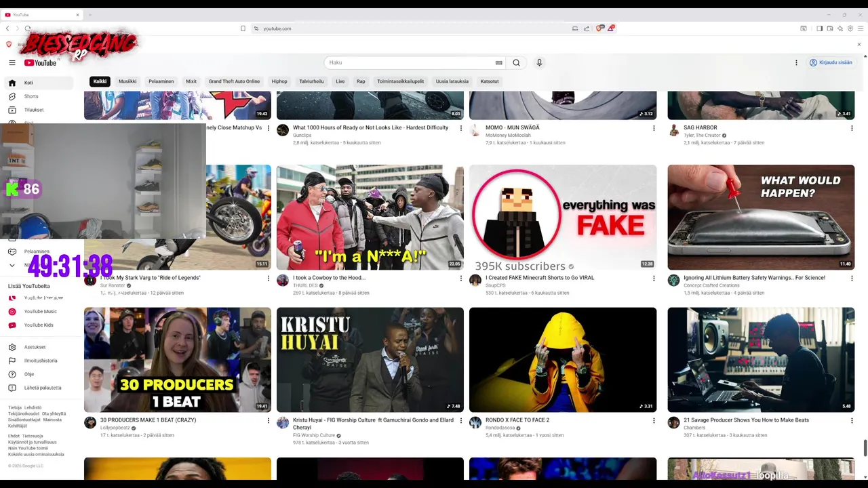Bookmark this page icon
This screenshot has width=868, height=488.
[x=243, y=28]
